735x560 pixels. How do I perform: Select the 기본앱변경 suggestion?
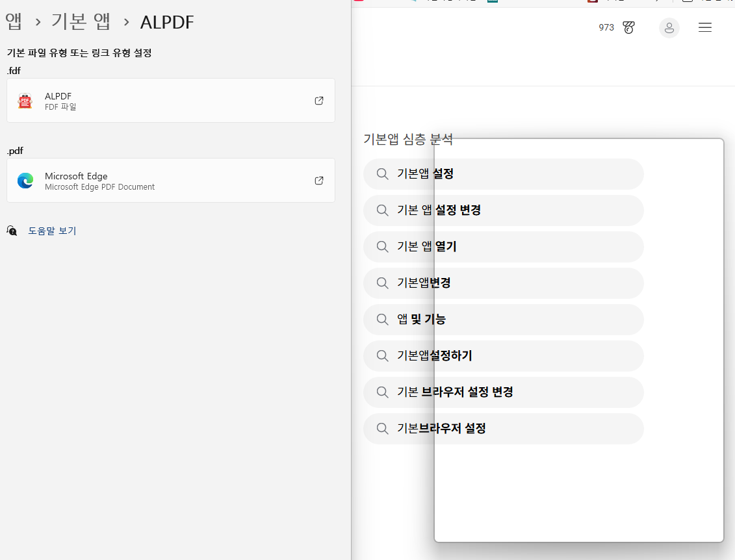[504, 283]
